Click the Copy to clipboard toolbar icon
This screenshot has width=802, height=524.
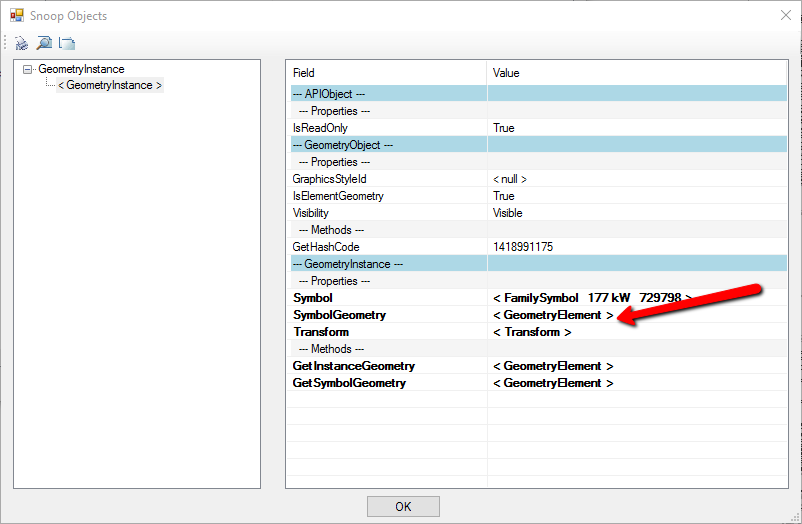point(67,43)
